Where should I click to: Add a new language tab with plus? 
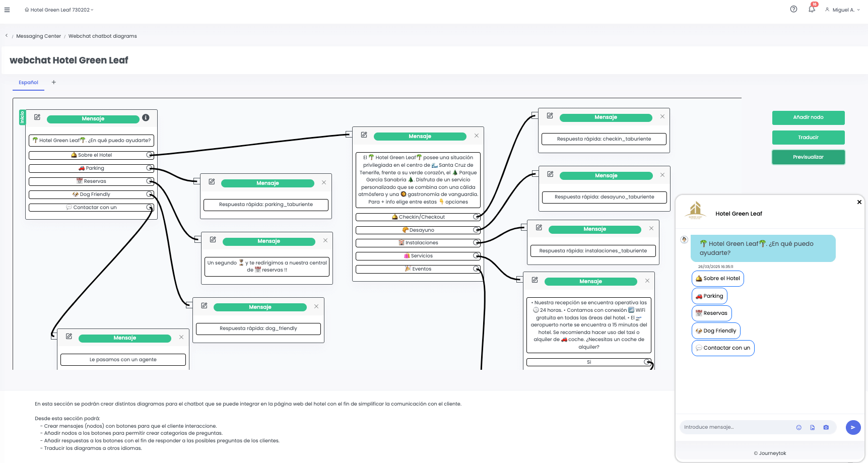click(x=54, y=82)
